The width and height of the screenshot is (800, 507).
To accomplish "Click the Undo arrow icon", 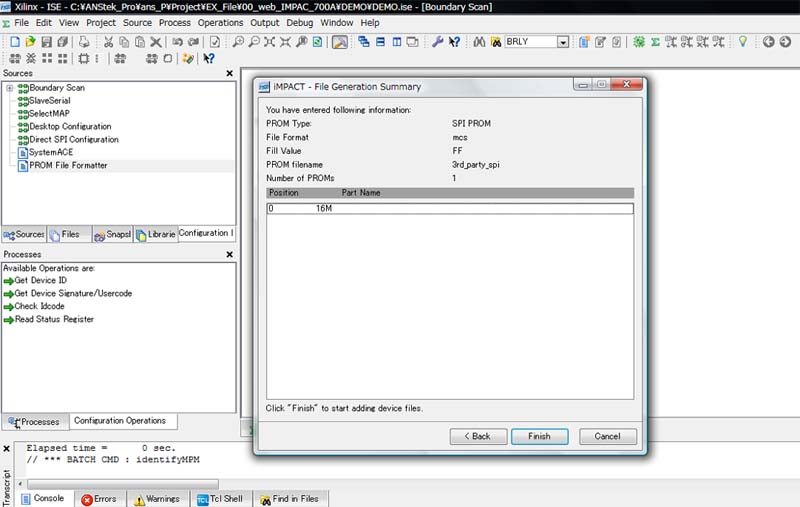I will (x=177, y=42).
